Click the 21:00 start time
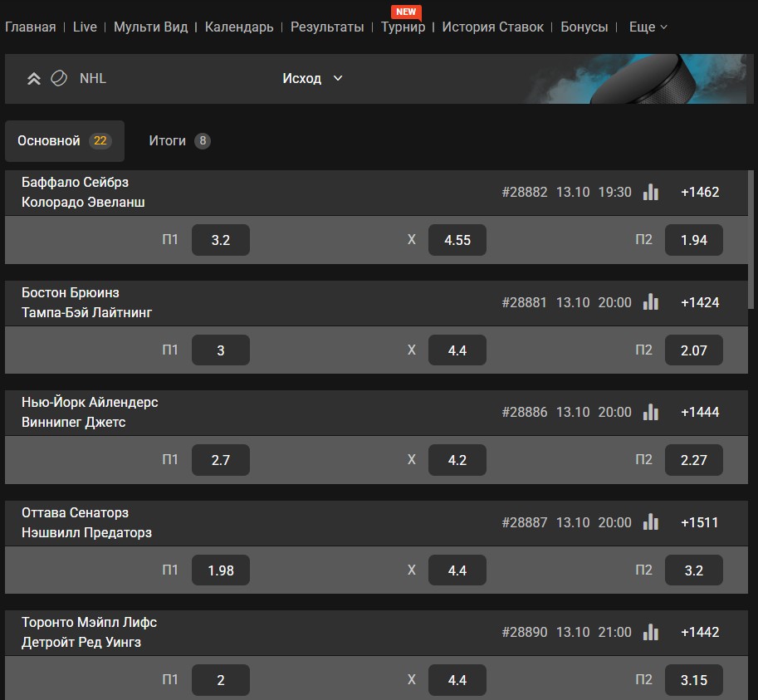758x700 pixels. [x=615, y=632]
